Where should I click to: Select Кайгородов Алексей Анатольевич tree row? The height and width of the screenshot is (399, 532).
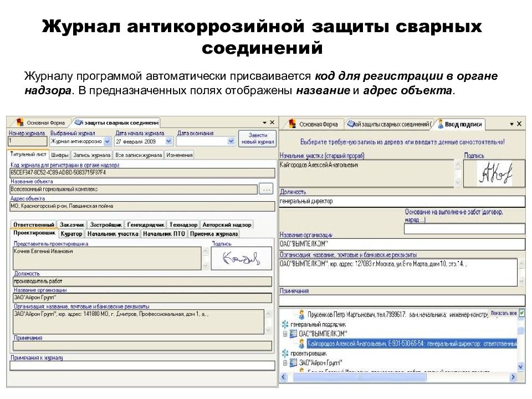tap(412, 344)
